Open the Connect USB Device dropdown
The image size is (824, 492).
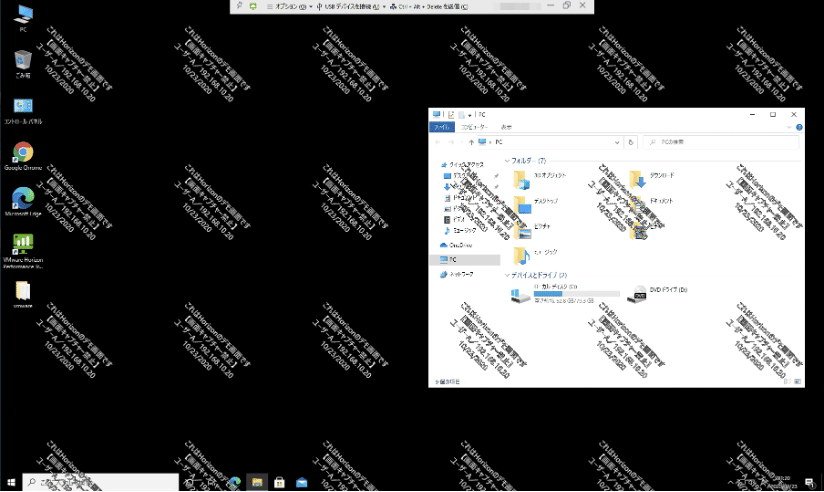tap(351, 6)
